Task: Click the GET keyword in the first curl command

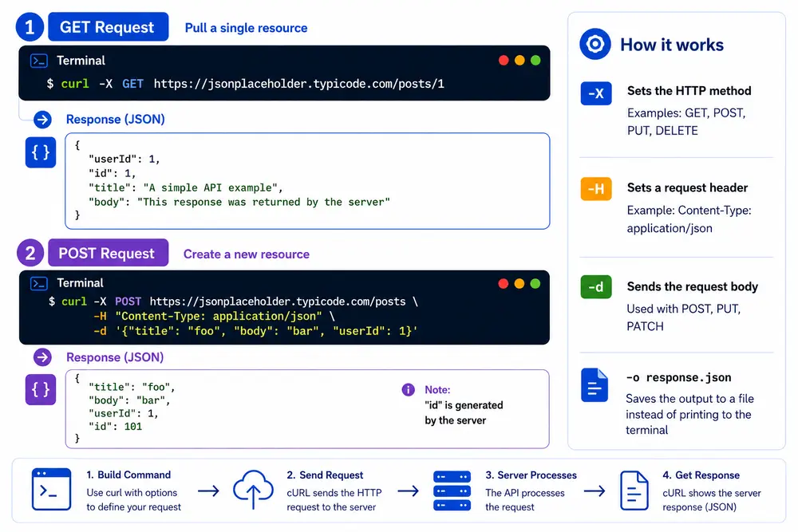Action: point(132,84)
